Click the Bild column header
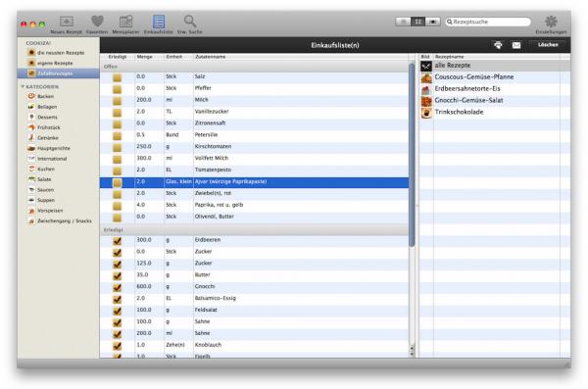This screenshot has width=588, height=389. (x=425, y=57)
